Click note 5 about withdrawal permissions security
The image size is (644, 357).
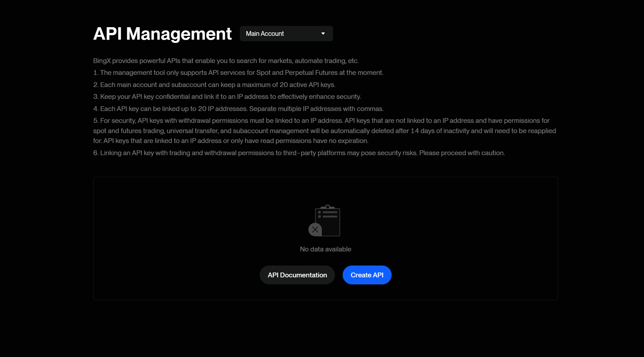(x=325, y=131)
